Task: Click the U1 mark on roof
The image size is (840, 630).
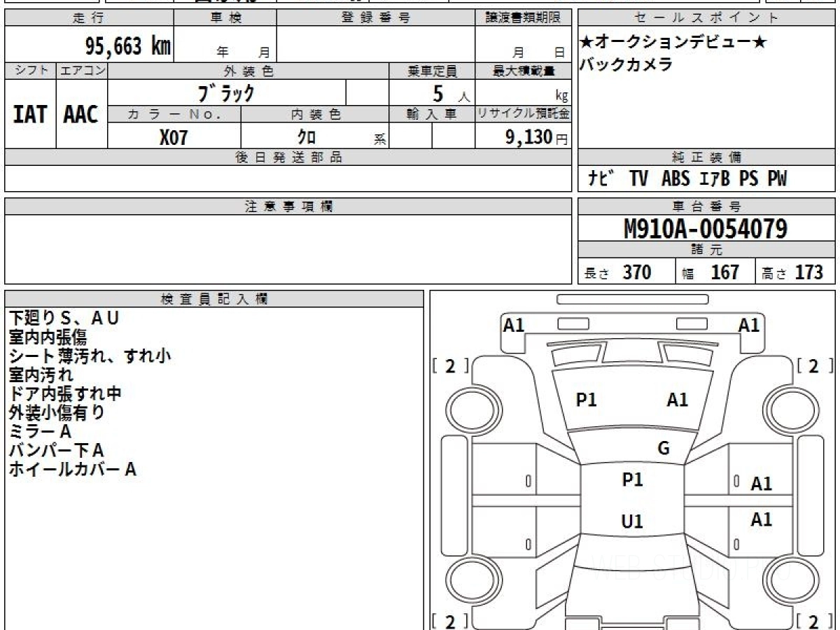Action: point(632,521)
